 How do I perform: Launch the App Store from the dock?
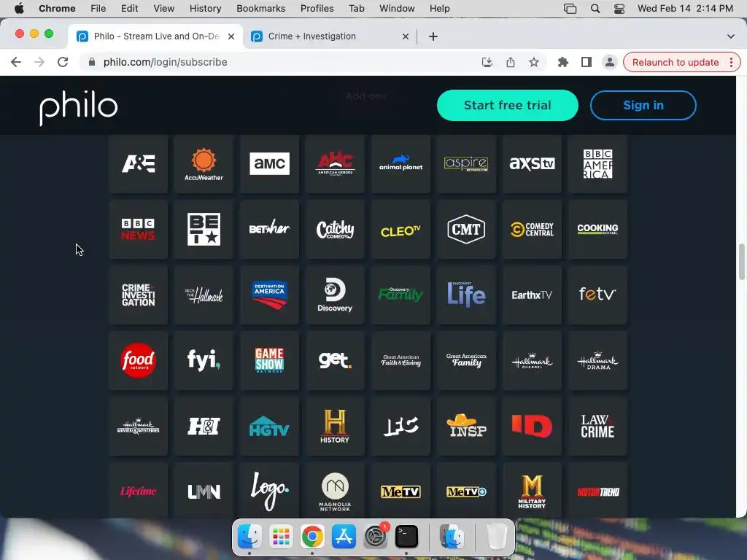point(344,537)
